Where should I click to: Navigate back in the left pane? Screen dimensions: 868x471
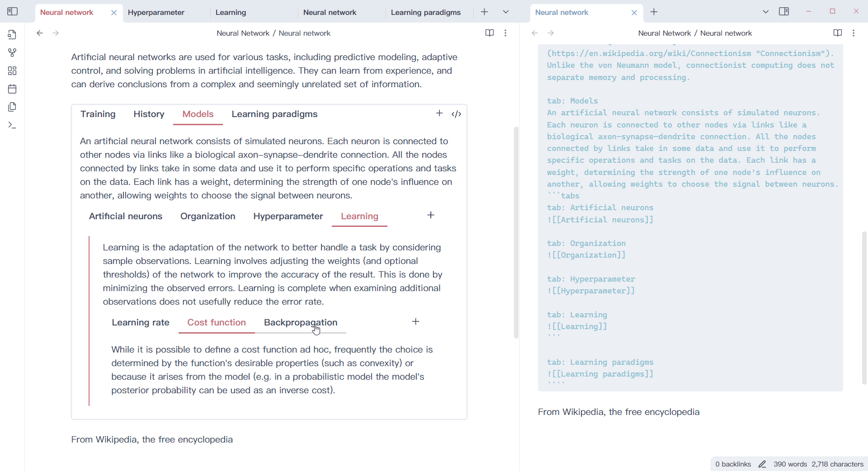point(40,33)
